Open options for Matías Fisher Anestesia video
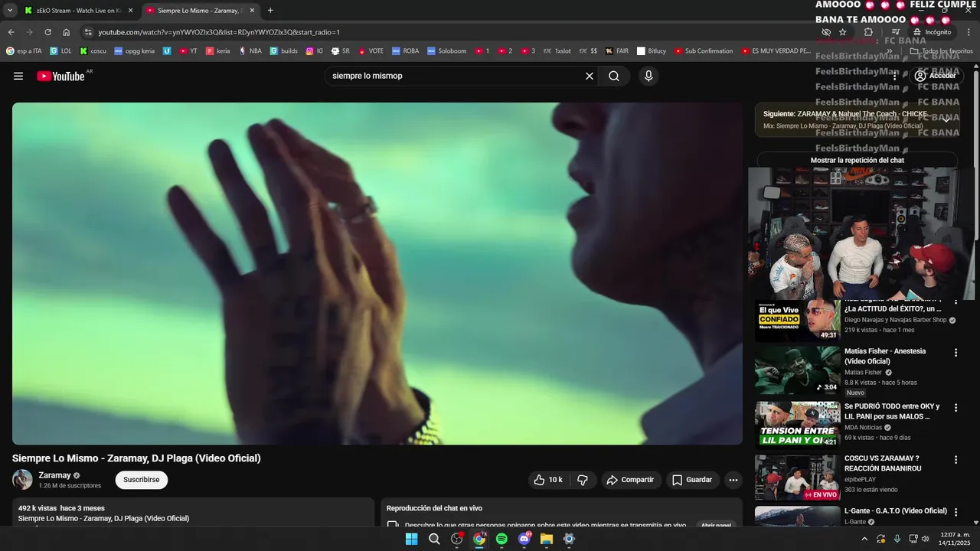Screen dimensions: 980x551 coord(955,352)
